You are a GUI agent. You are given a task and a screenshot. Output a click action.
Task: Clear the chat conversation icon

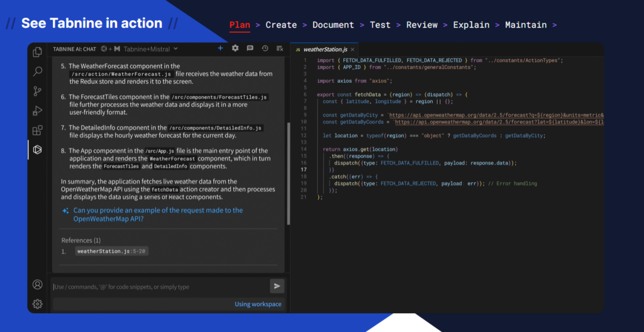point(280,48)
